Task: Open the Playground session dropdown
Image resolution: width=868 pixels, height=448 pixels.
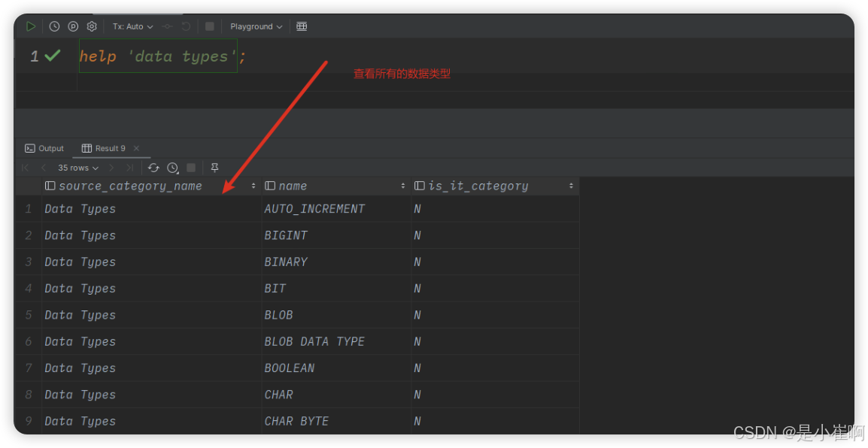Action: 256,26
